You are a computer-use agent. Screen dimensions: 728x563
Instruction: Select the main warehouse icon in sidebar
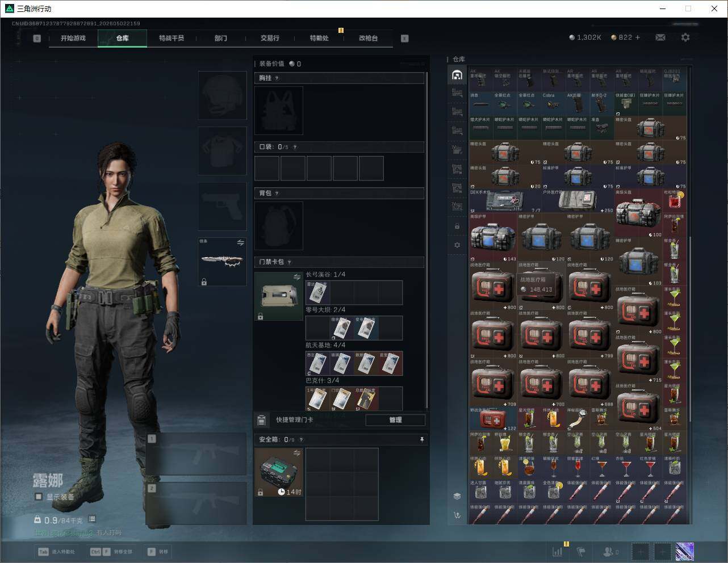[x=457, y=75]
